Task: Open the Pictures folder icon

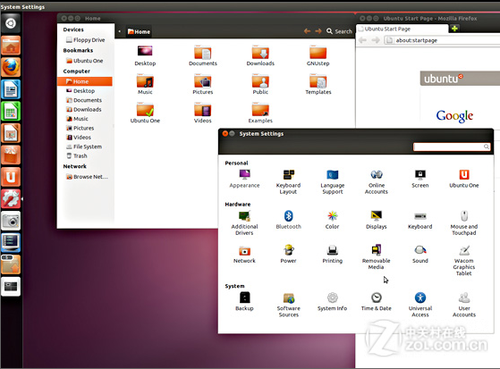Action: 203,85
